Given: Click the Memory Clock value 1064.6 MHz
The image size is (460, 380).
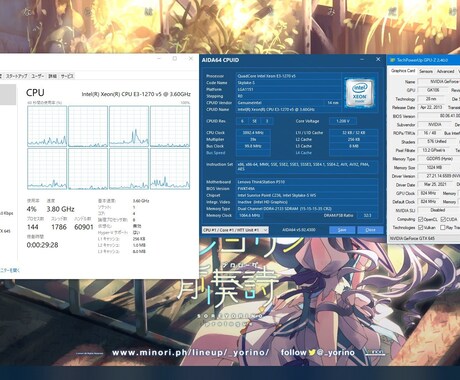Looking at the screenshot, I should [249, 215].
